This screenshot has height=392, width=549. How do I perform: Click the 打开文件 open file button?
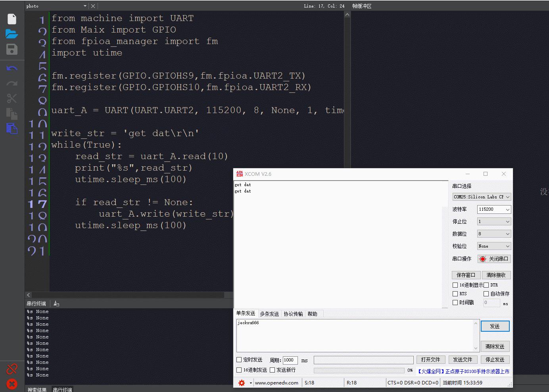point(431,359)
